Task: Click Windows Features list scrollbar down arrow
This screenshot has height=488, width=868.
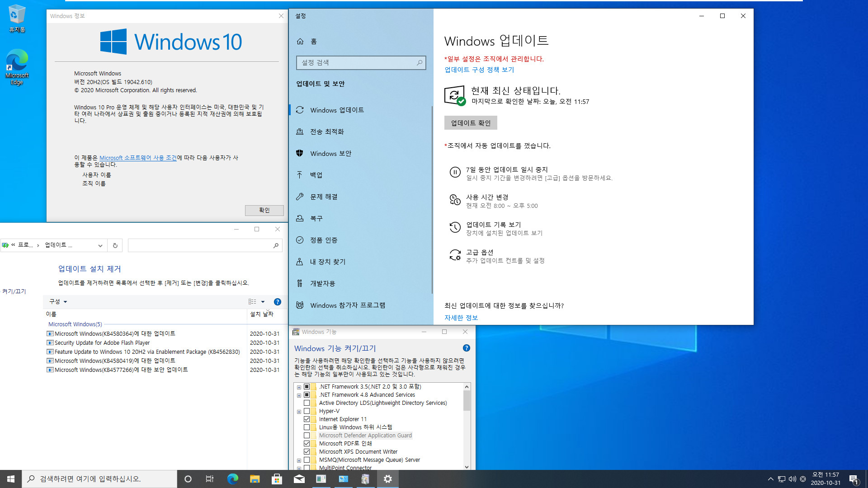Action: tap(467, 467)
